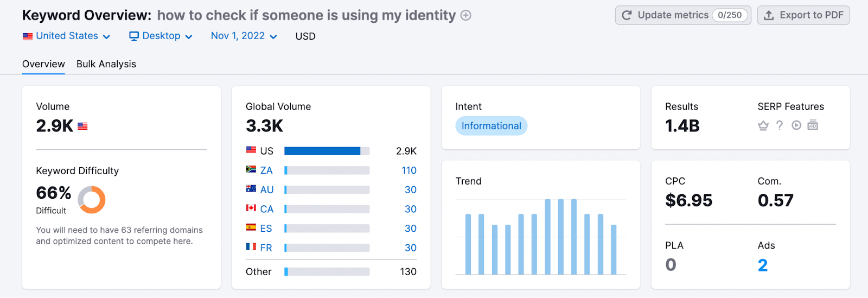
Task: Switch to the Bulk Analysis tab
Action: [106, 64]
